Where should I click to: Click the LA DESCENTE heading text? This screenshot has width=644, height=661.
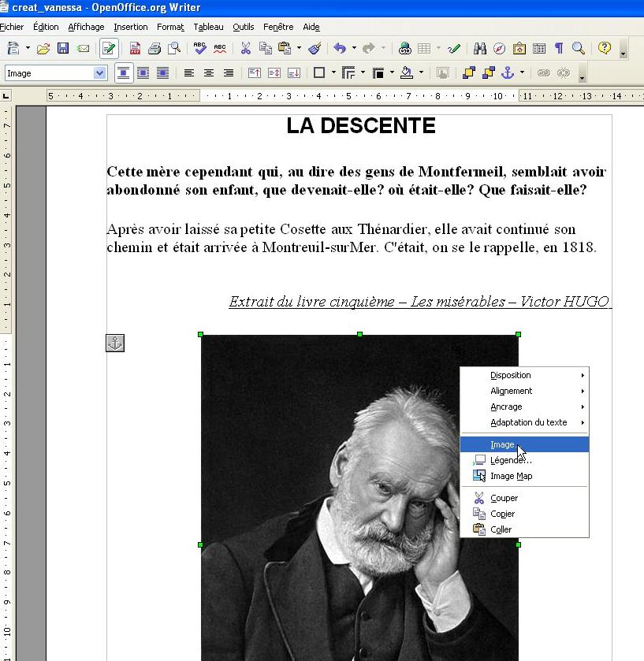point(361,125)
